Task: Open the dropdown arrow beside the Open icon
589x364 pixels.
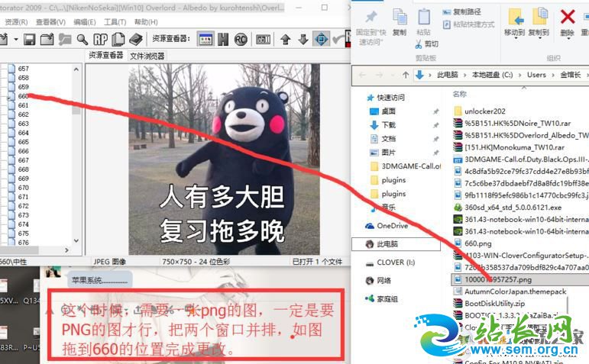Action: (x=16, y=39)
